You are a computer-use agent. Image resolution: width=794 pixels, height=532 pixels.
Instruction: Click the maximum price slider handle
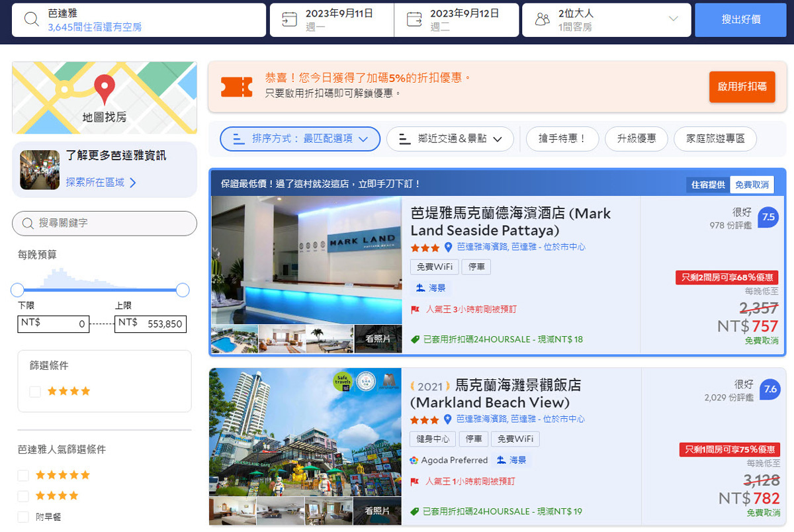pos(183,290)
